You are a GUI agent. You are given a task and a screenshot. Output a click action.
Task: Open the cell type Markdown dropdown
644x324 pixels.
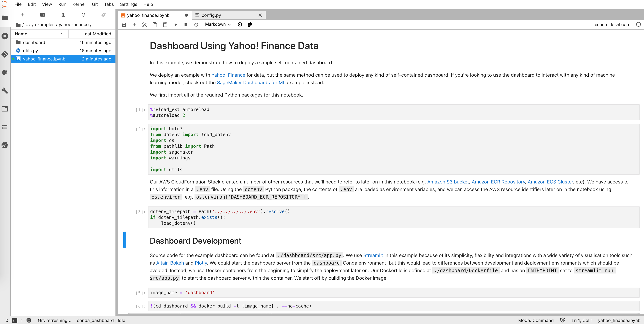pos(218,24)
